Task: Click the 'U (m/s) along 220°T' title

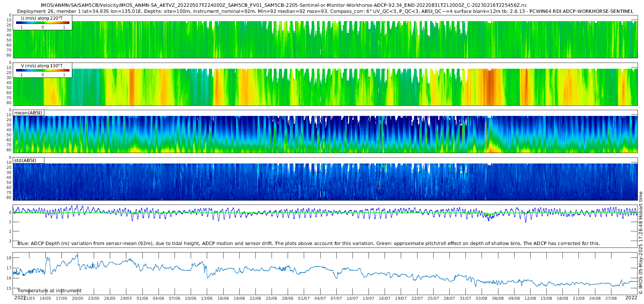Action: [x=42, y=18]
